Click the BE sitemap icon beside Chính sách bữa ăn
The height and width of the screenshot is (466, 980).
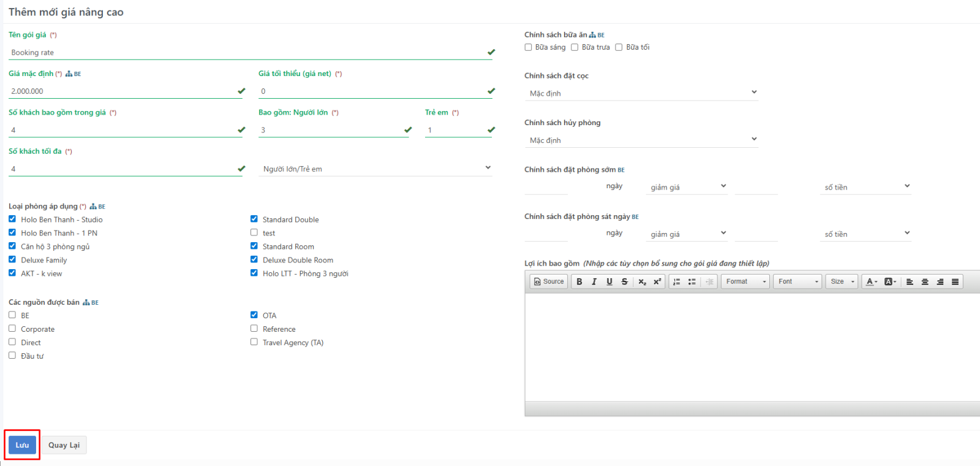597,35
